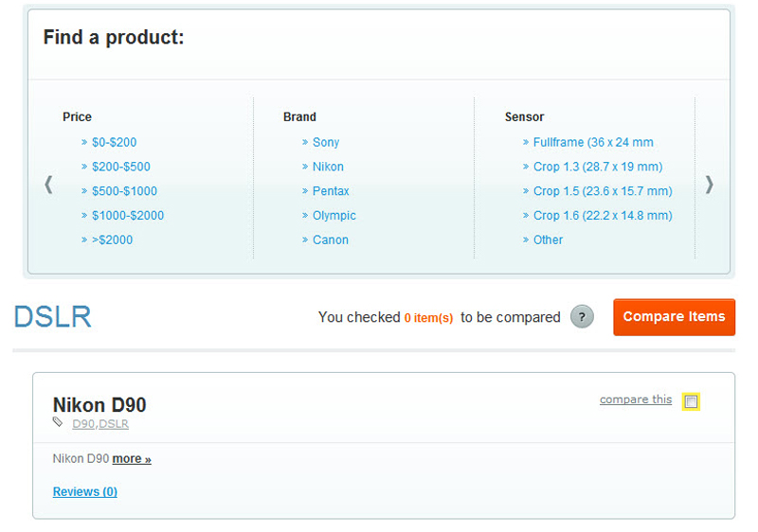Screen dimensions: 758x532
Task: Select the $500-$1000 price range
Action: click(x=124, y=191)
